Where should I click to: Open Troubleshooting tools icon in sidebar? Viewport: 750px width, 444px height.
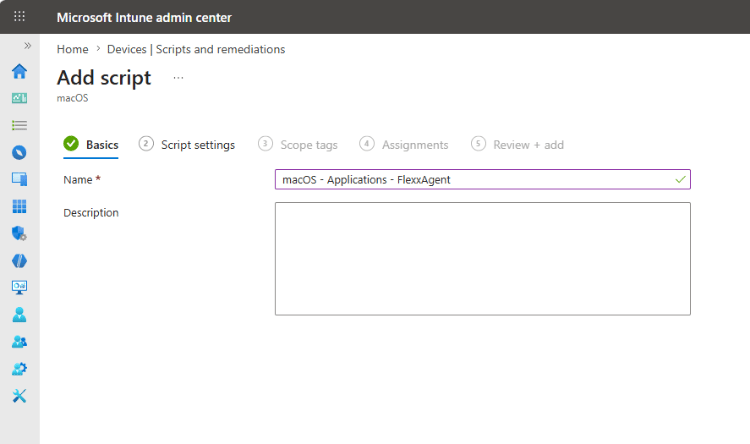[20, 396]
